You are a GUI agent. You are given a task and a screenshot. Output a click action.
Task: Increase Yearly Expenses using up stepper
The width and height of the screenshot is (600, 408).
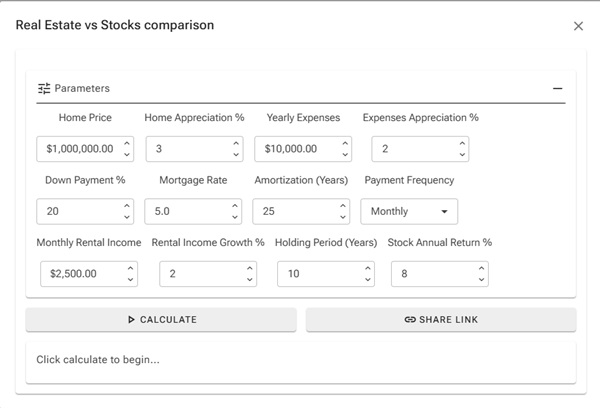tap(344, 143)
